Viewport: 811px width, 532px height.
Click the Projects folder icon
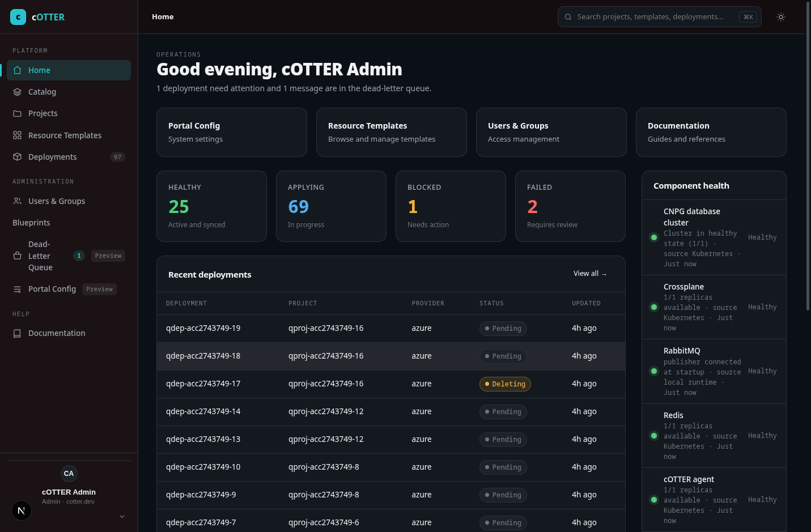click(x=17, y=113)
